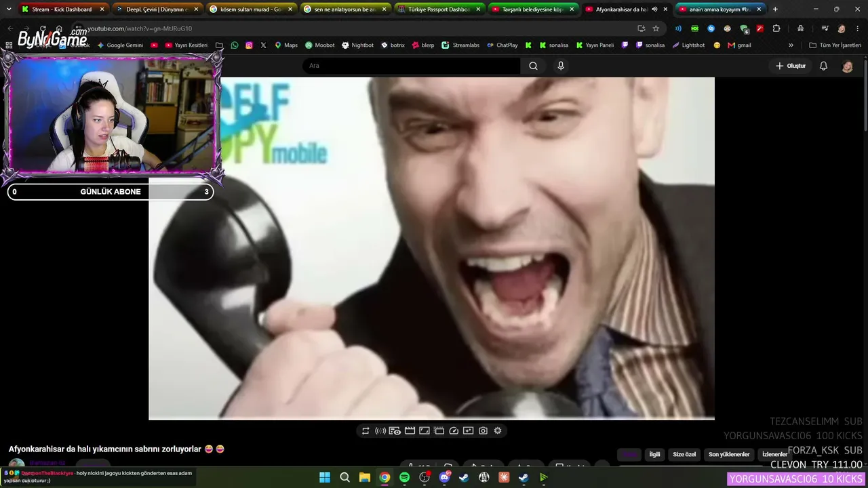Open the ChatPlay bookmark
This screenshot has height=488, width=868.
(x=502, y=45)
